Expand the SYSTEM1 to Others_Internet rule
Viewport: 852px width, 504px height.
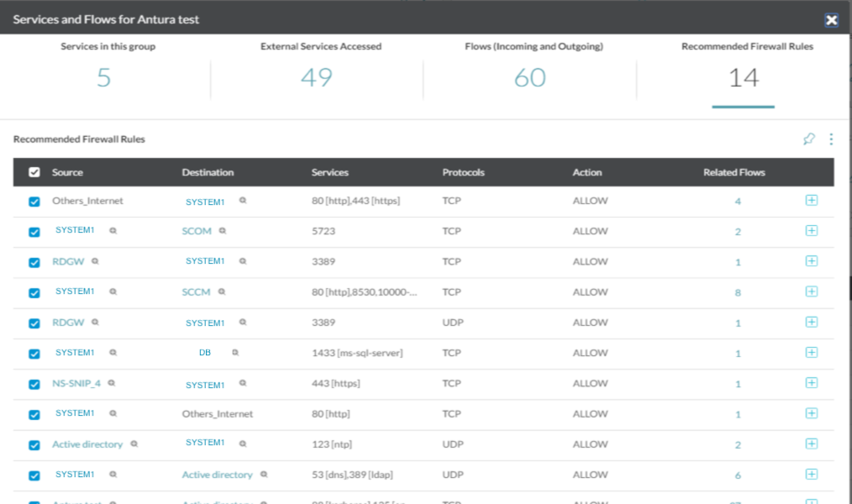pos(812,413)
